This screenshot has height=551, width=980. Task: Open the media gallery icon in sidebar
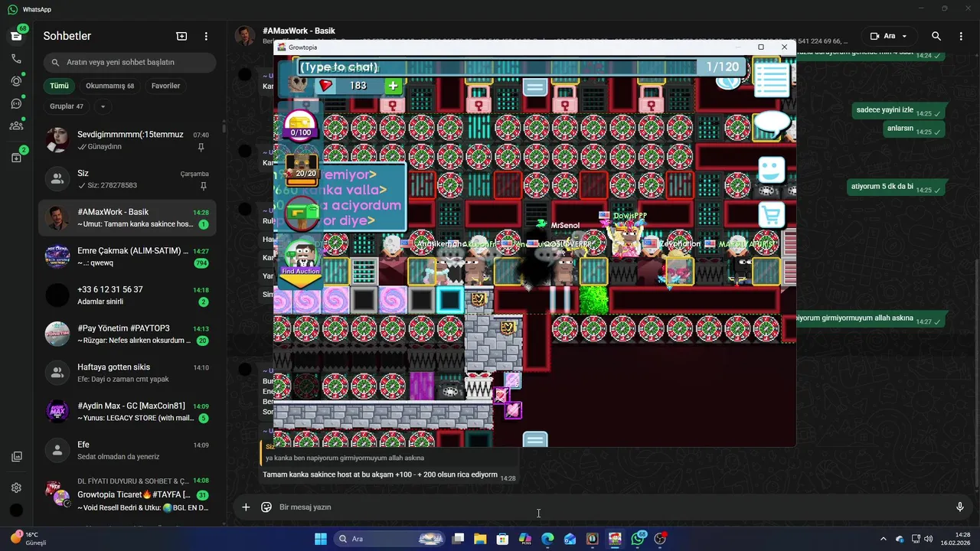point(16,457)
